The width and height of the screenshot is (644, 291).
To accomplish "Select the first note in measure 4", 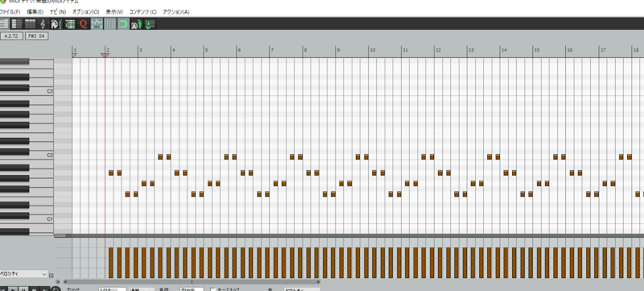I will coord(176,173).
